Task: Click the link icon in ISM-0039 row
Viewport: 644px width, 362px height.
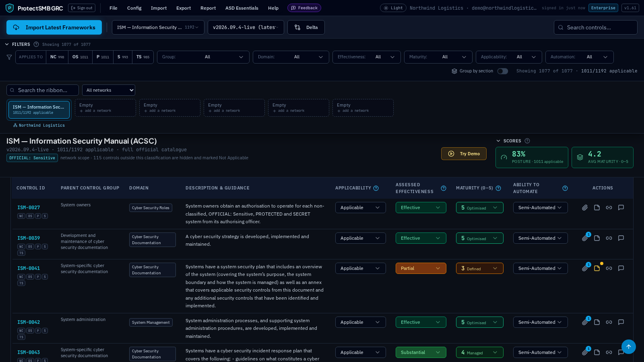Action: pyautogui.click(x=609, y=238)
